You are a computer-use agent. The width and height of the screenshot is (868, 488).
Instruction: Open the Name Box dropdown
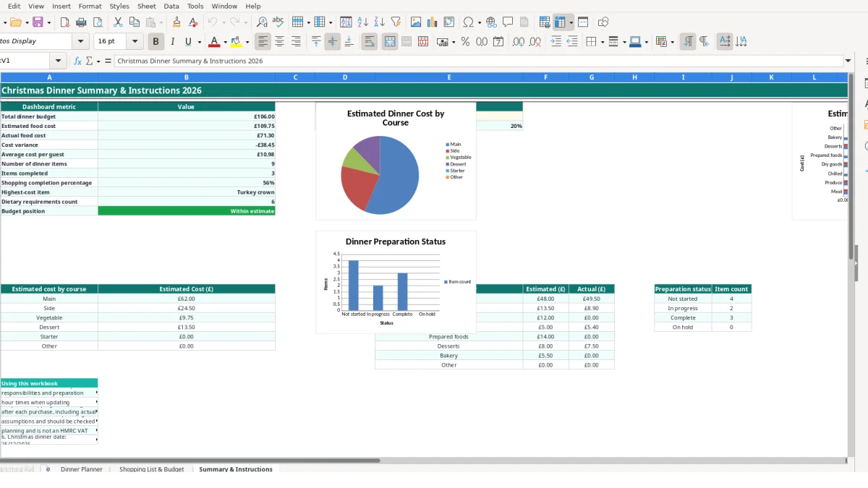[x=59, y=61]
